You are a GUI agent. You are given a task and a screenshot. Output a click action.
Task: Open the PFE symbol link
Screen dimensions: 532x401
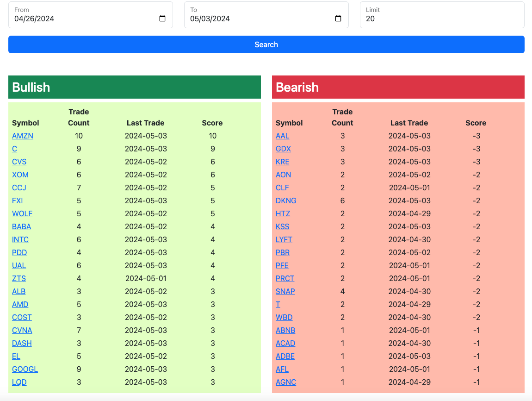282,265
